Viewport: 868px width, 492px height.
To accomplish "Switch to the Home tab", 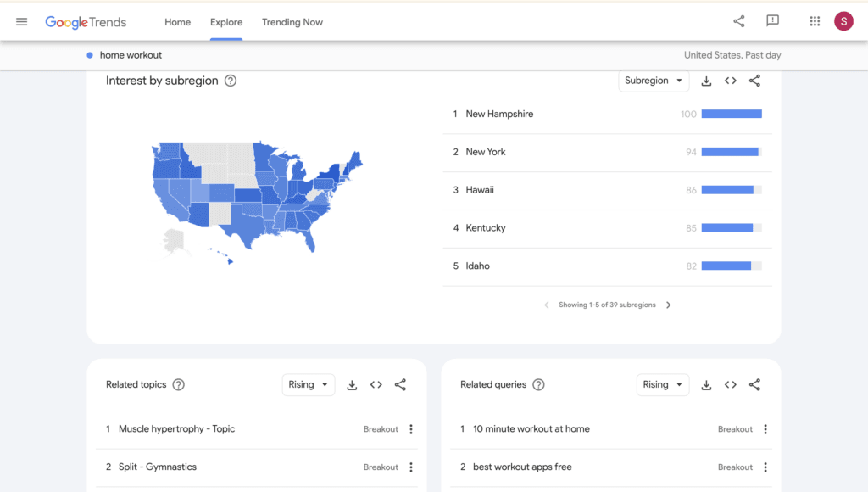I will (x=177, y=22).
